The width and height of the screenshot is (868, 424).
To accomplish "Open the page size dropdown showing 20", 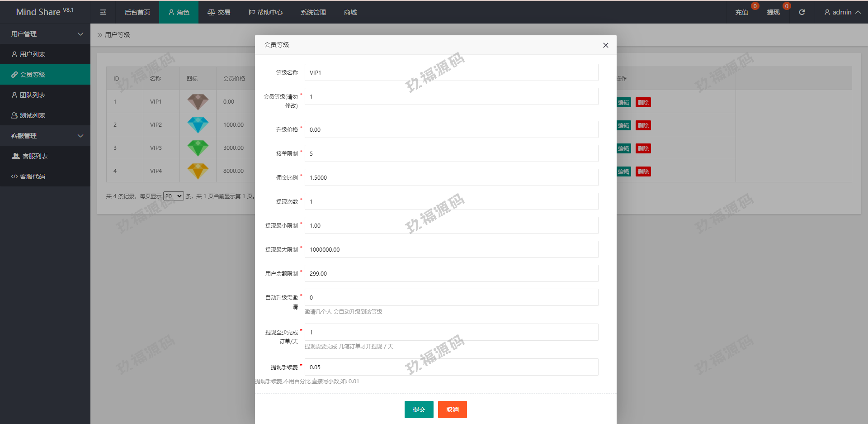I will pyautogui.click(x=173, y=196).
